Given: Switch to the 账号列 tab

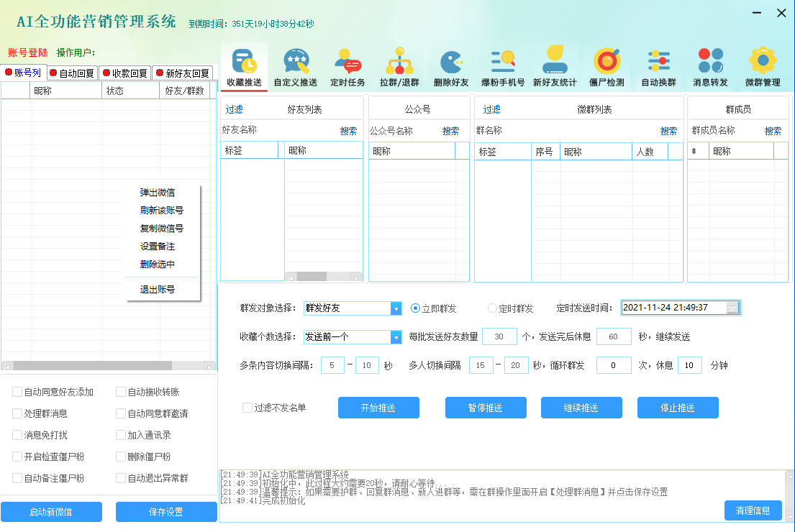Looking at the screenshot, I should click(23, 73).
